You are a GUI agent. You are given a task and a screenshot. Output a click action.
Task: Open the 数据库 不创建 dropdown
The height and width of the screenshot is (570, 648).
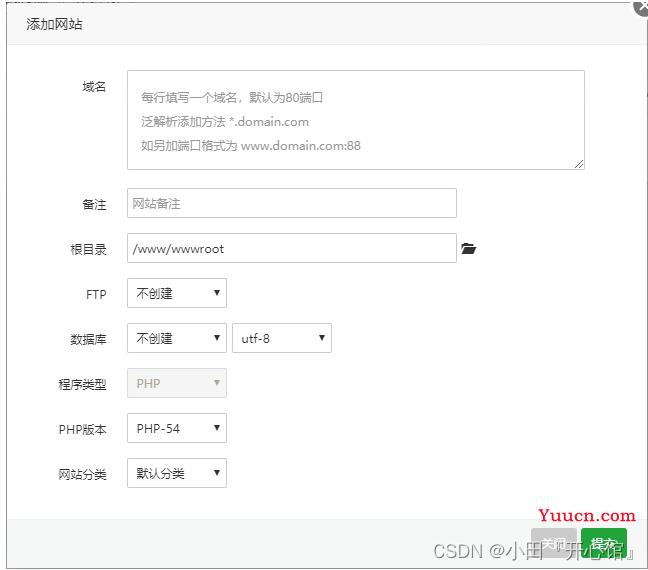[x=177, y=338]
